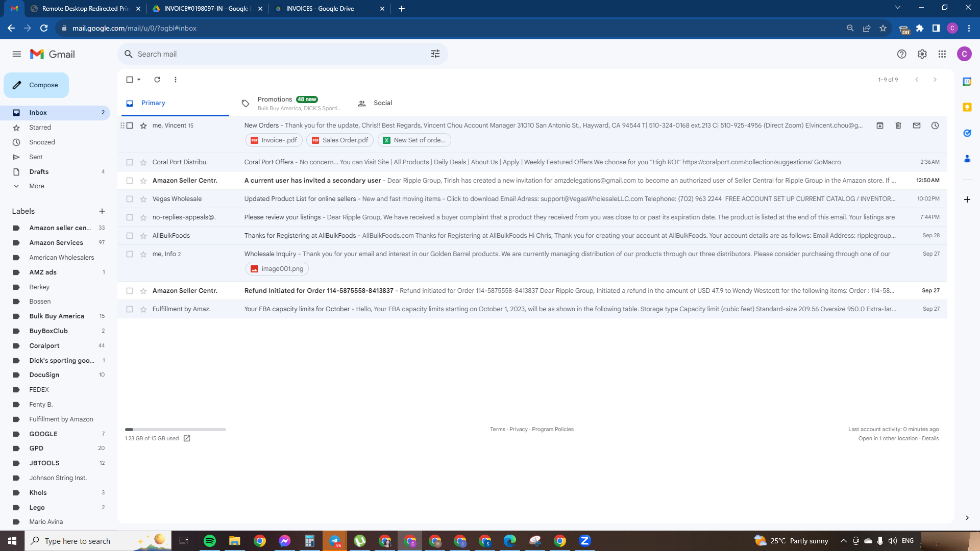980x551 pixels.
Task: Open Google Contacts side panel
Action: [967, 159]
